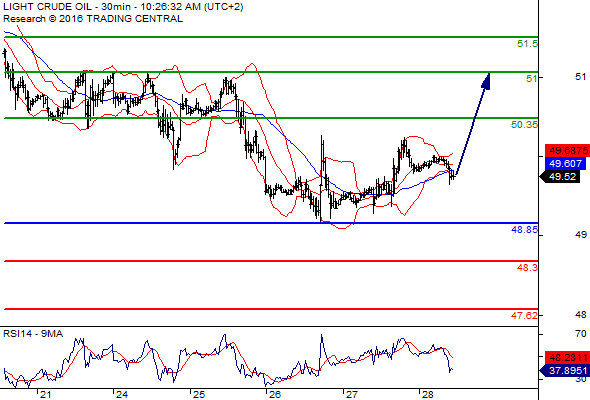590x400 pixels.
Task: Select the 50.35 resistance level label
Action: [x=524, y=125]
